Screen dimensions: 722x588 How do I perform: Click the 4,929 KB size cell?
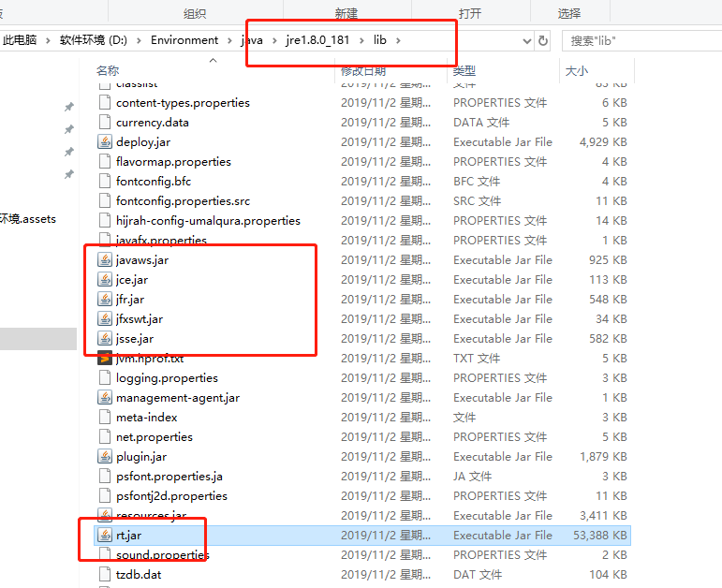tap(603, 141)
